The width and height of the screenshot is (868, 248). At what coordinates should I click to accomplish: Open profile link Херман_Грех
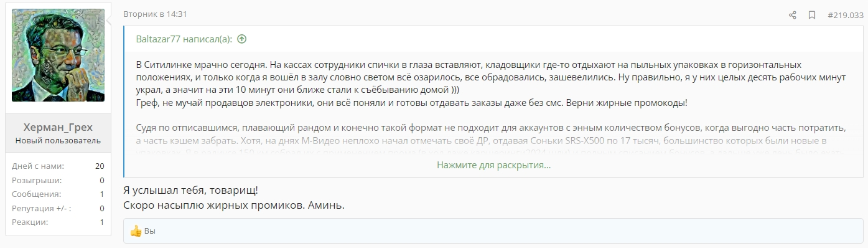[x=58, y=127]
